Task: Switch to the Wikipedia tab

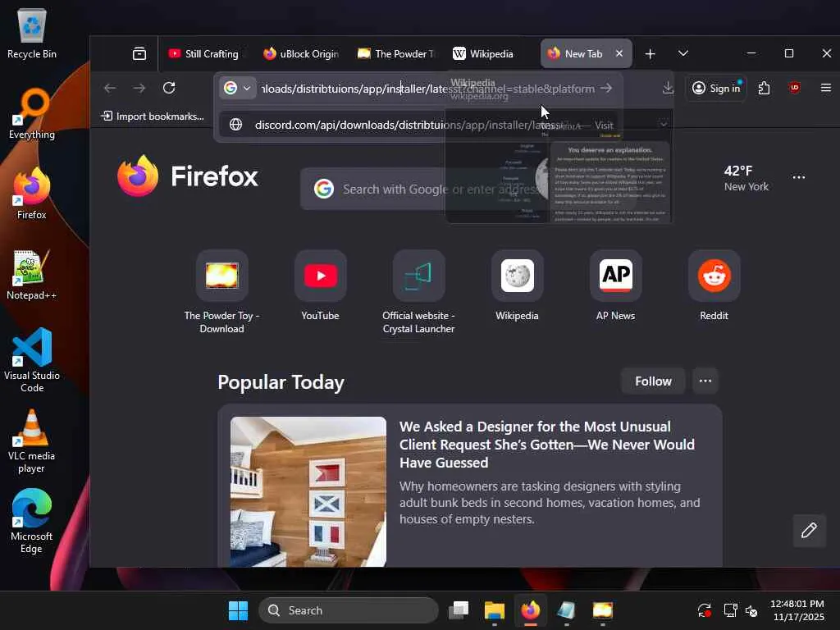Action: (x=491, y=53)
